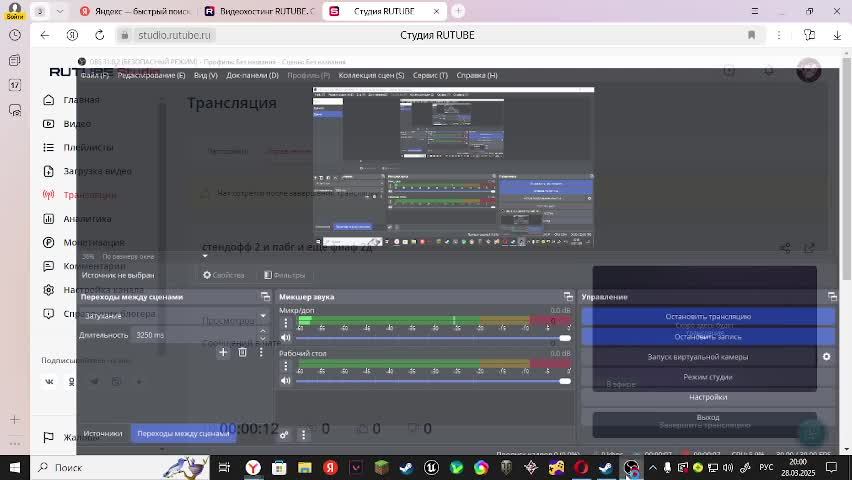852x480 pixels.
Task: Launch Unreal Engine from the taskbar
Action: (x=431, y=467)
